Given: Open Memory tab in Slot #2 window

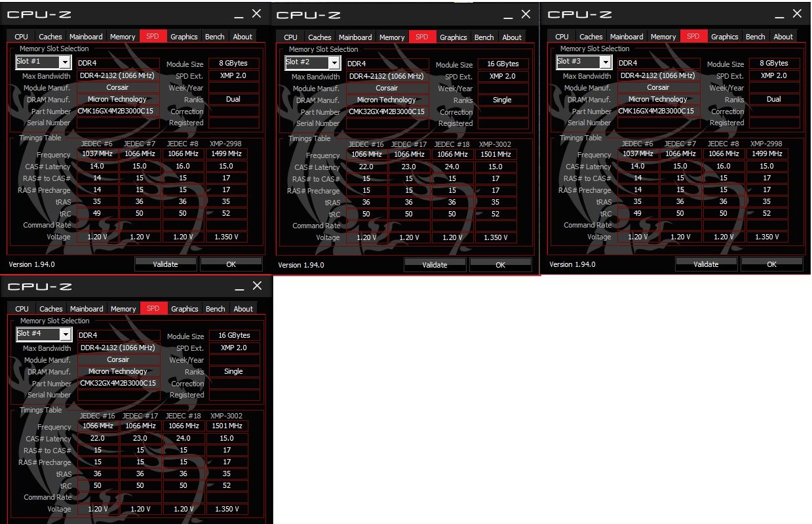Looking at the screenshot, I should pyautogui.click(x=392, y=37).
